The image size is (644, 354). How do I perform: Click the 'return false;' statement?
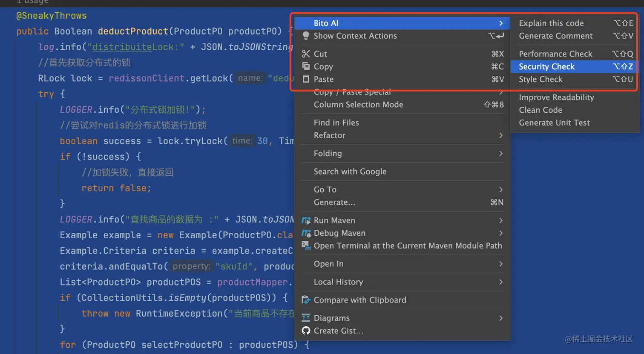point(116,188)
